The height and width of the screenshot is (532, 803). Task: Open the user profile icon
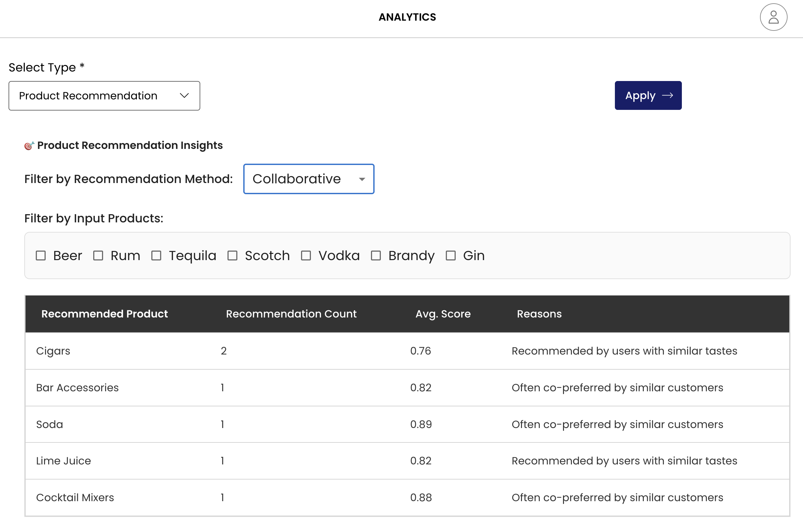773,17
